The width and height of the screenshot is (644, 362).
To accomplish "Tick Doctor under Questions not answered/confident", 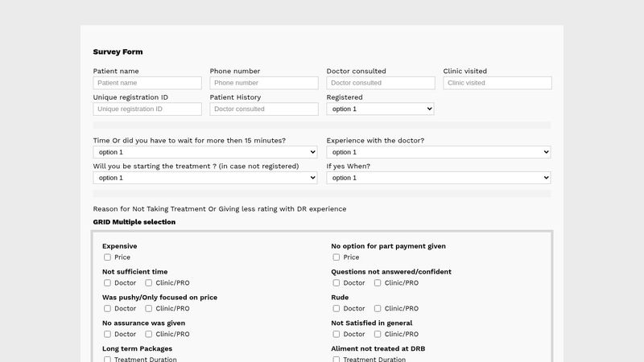I will click(336, 283).
